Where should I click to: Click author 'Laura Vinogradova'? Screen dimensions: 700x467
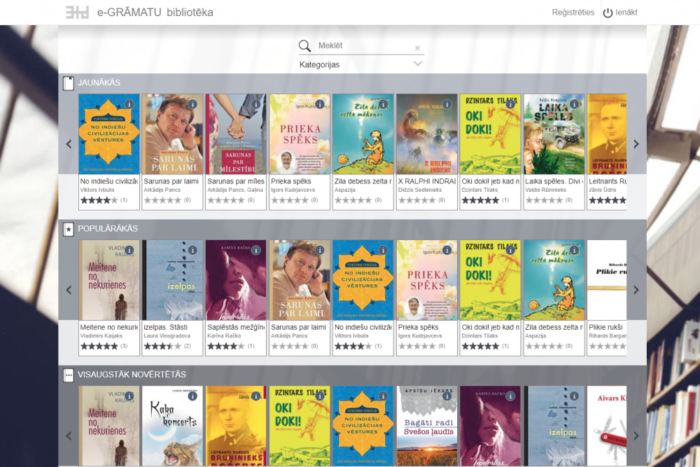[167, 336]
